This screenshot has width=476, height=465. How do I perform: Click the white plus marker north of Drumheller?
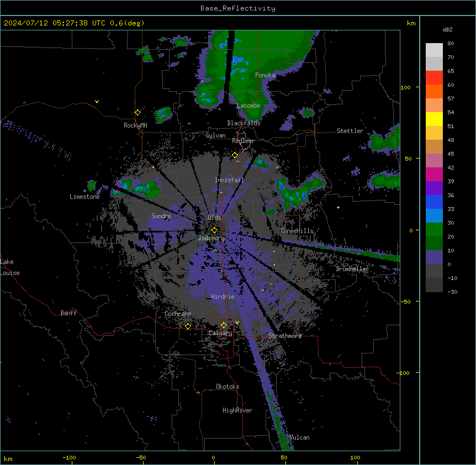338,207
